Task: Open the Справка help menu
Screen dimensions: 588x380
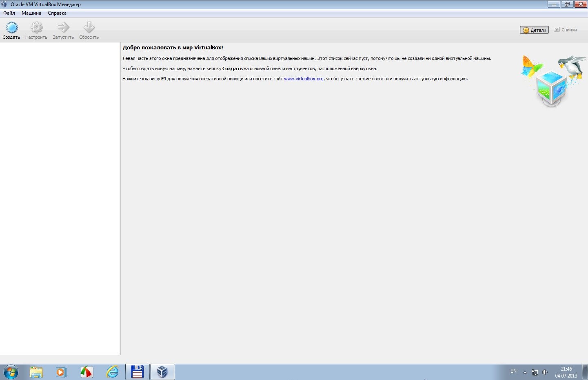Action: tap(57, 13)
